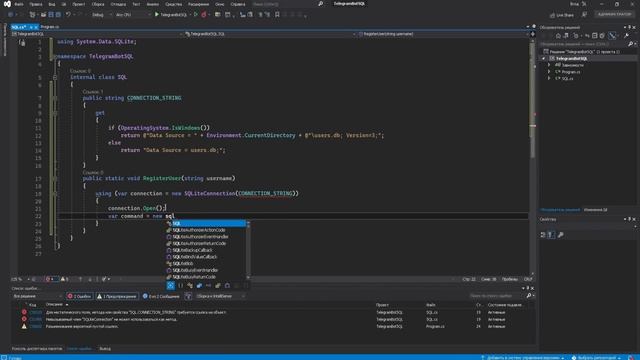
Task: Switch to the Обозреватель решений bottom tab
Action: coord(560,210)
